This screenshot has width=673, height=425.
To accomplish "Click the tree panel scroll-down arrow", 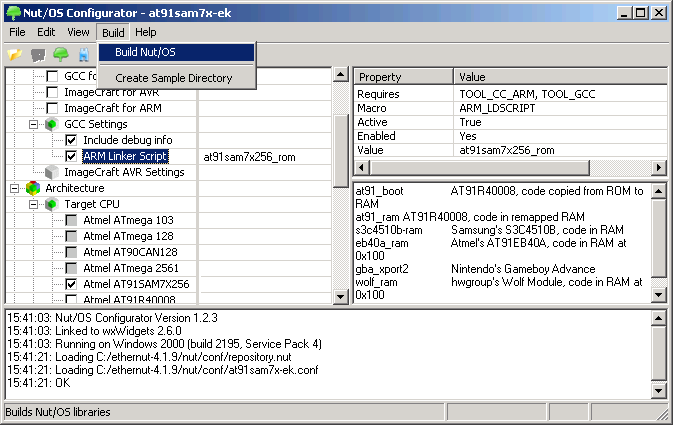I will (340, 296).
